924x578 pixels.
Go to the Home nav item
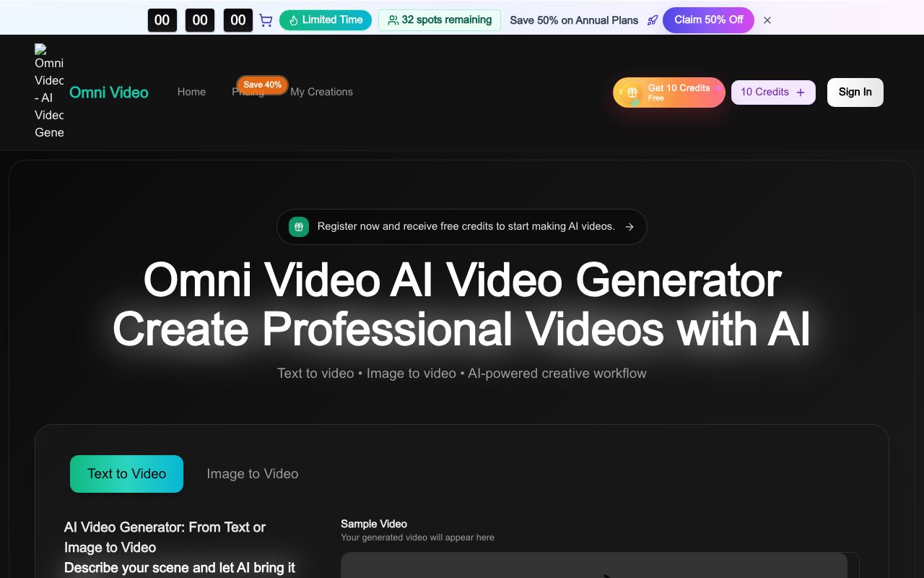pyautogui.click(x=191, y=92)
